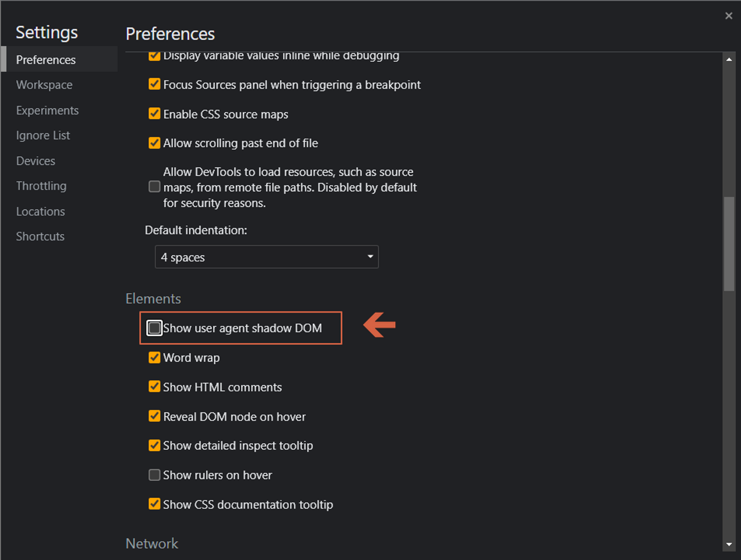The height and width of the screenshot is (560, 741).
Task: Go to the Devices settings
Action: [36, 161]
